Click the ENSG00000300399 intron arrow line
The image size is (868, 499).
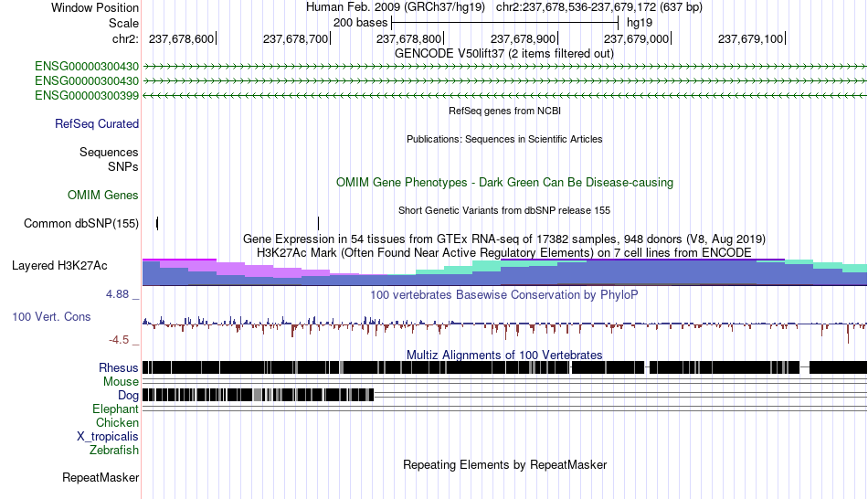pyautogui.click(x=504, y=96)
